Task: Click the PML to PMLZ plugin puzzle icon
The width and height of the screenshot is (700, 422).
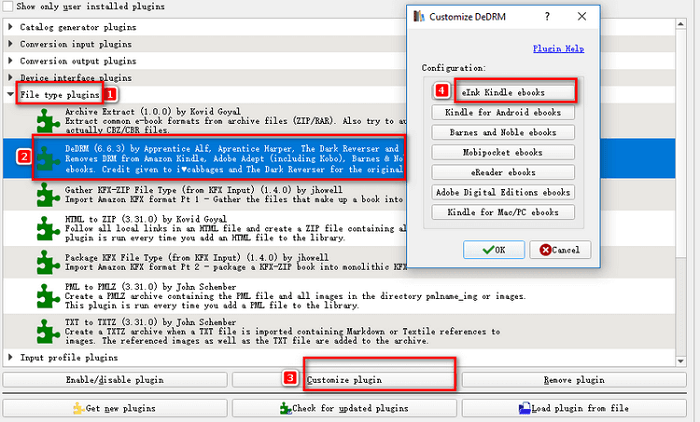Action: [48, 296]
